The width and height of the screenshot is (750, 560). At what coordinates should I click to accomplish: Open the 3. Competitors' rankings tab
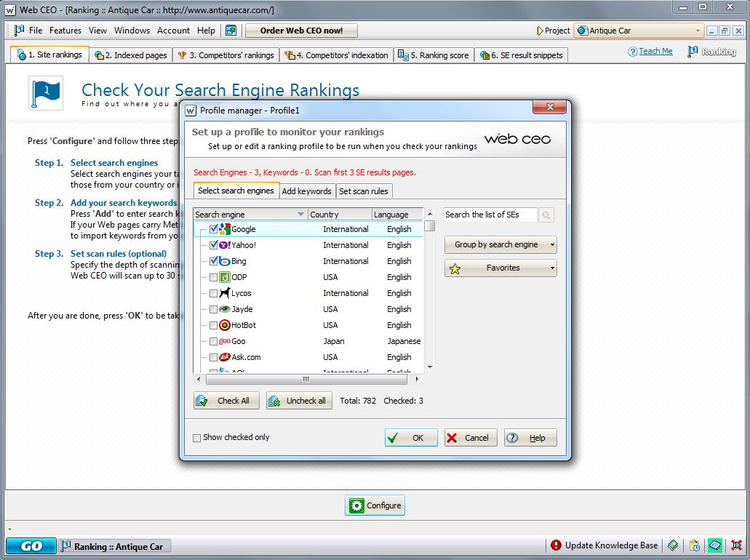[x=226, y=55]
